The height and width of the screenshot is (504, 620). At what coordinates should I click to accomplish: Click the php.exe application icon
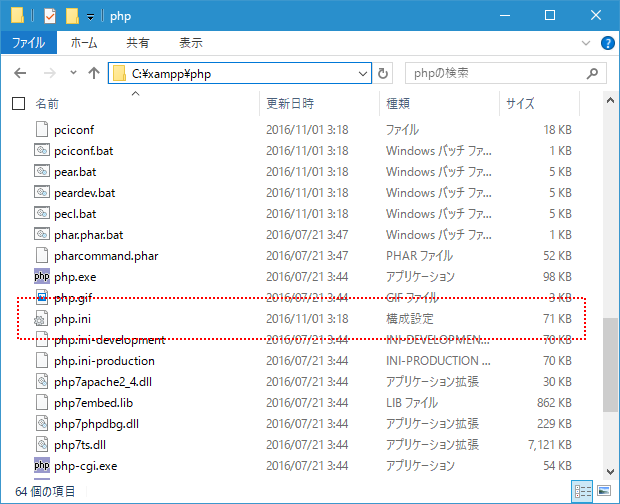42,276
